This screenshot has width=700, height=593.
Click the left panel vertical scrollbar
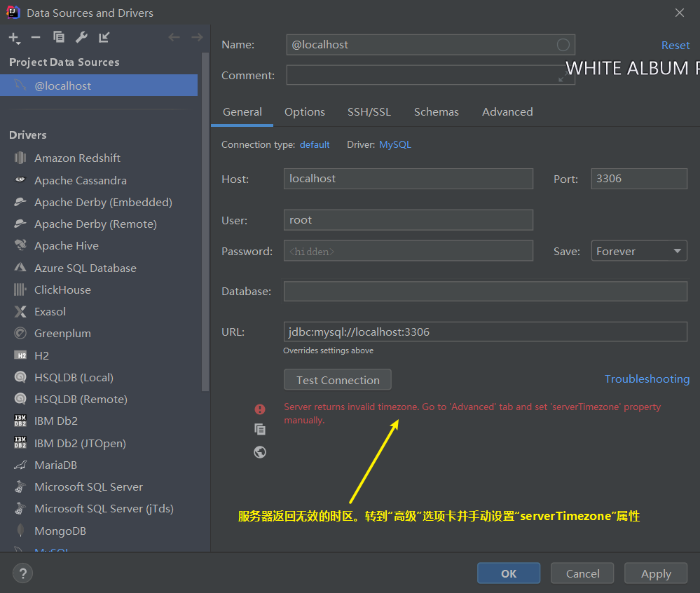click(205, 222)
